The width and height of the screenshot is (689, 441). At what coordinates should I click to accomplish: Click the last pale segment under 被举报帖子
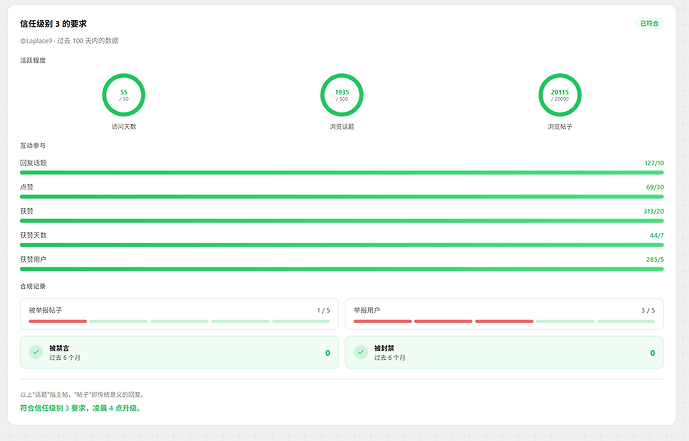coord(301,322)
